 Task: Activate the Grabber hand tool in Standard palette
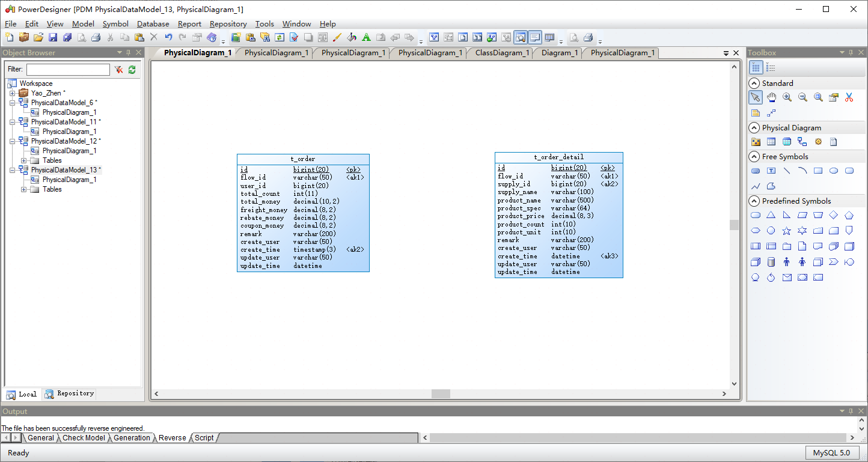(771, 97)
